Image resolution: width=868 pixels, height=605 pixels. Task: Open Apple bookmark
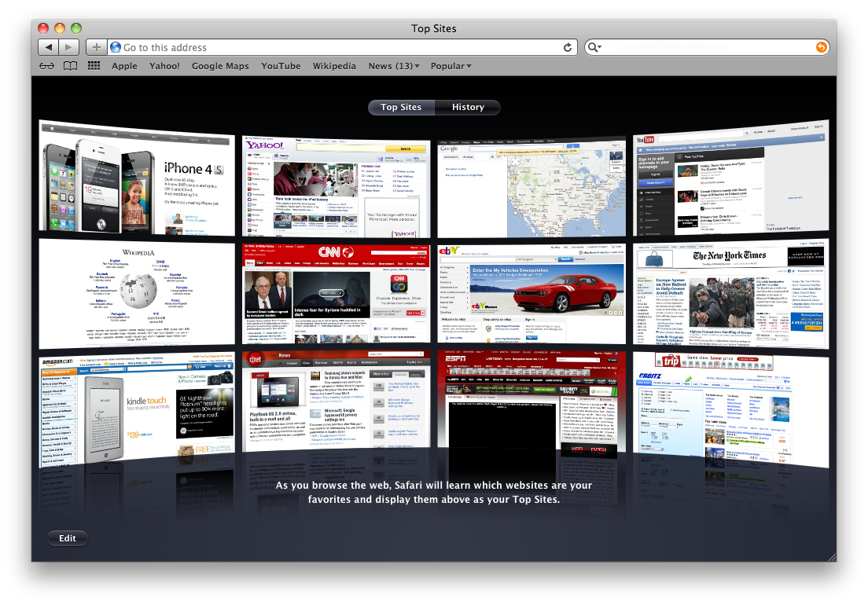pyautogui.click(x=124, y=66)
